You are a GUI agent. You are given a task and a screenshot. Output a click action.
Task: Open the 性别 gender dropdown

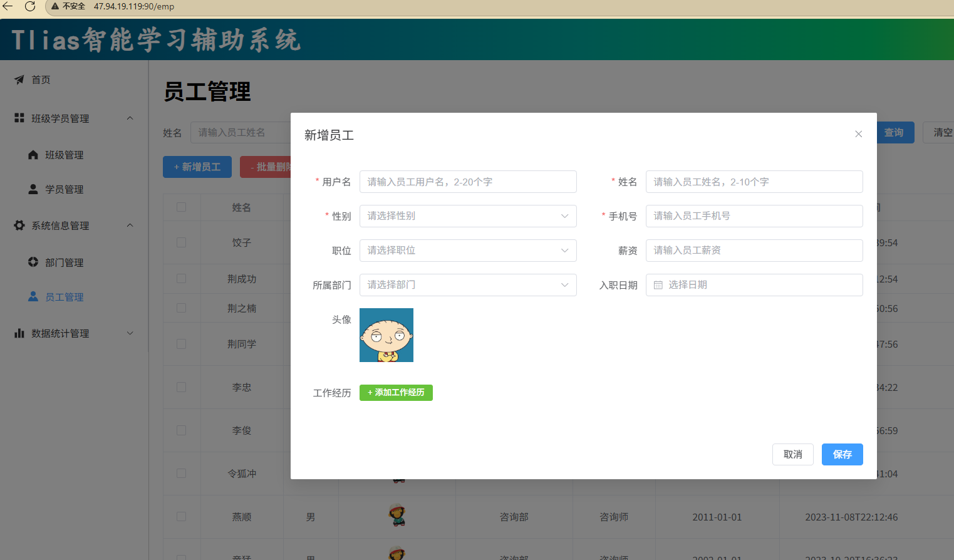click(x=467, y=216)
